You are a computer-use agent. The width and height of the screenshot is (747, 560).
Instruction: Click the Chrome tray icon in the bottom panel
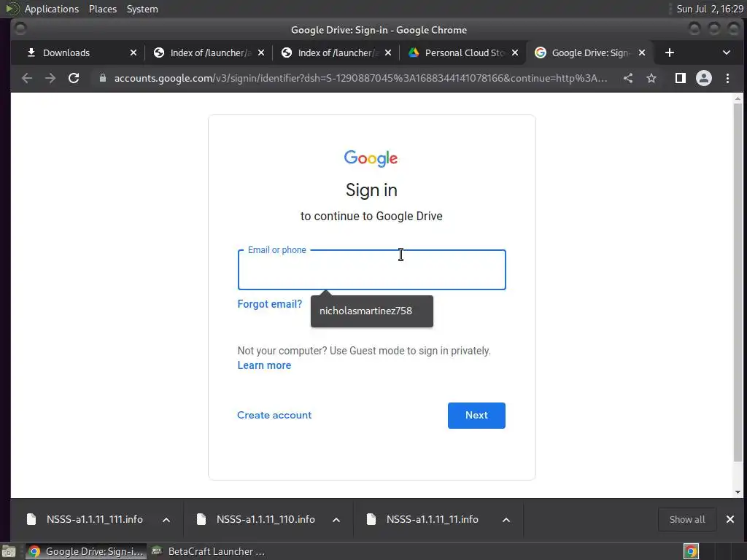click(691, 551)
